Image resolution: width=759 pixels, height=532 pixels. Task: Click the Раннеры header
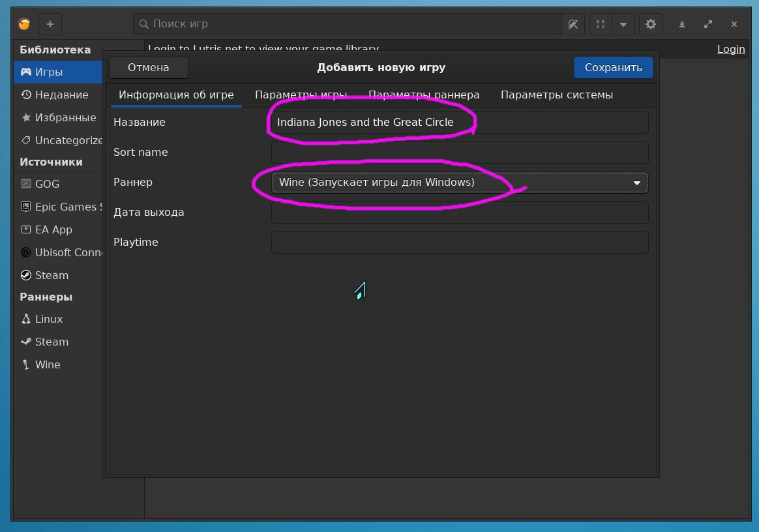coord(46,297)
